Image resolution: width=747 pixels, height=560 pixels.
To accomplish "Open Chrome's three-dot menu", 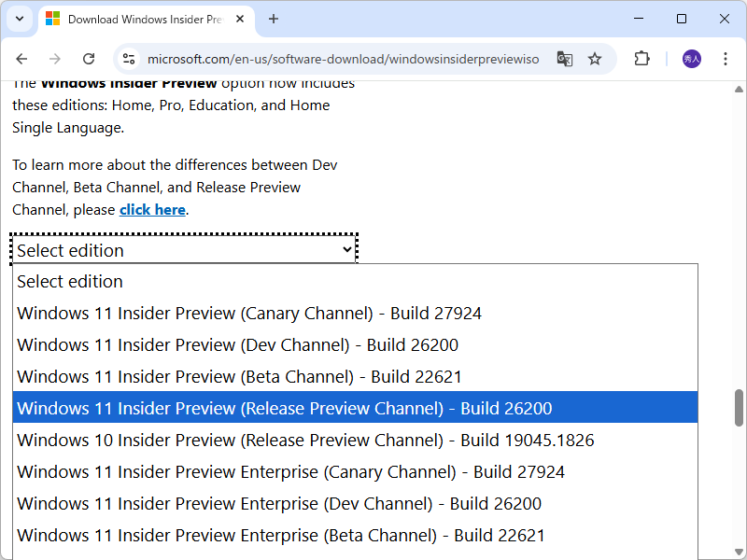I will coord(726,59).
